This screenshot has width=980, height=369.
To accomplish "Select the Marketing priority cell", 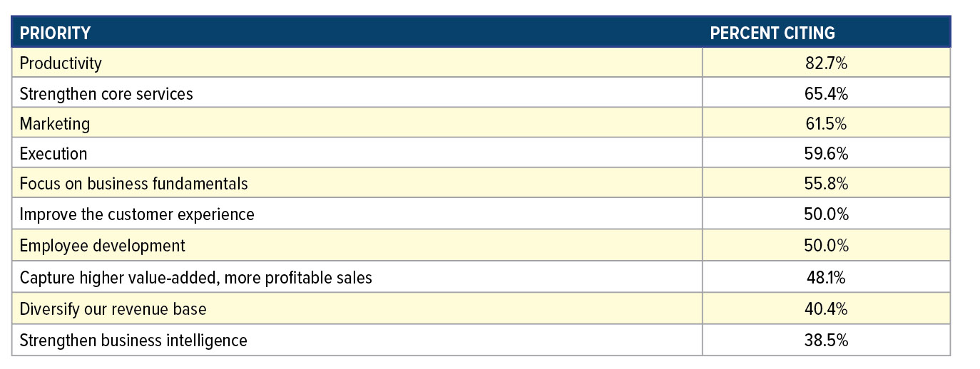I will (55, 123).
